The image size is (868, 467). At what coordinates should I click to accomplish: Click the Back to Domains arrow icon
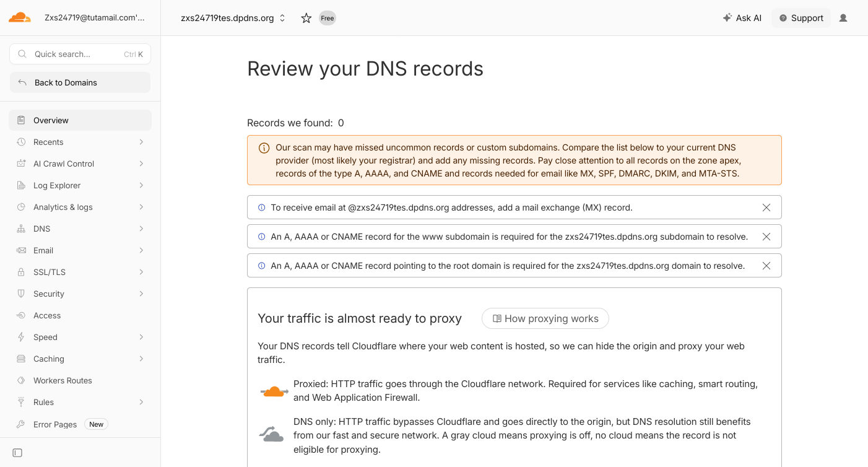[22, 82]
